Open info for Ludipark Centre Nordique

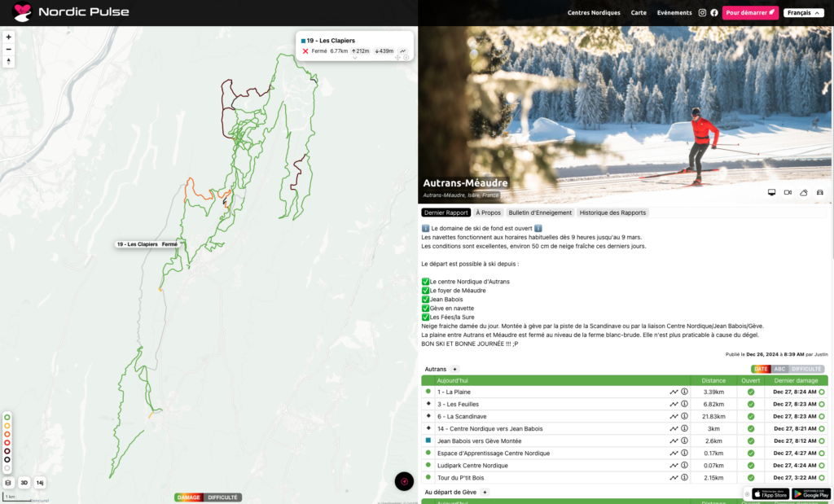[684, 465]
